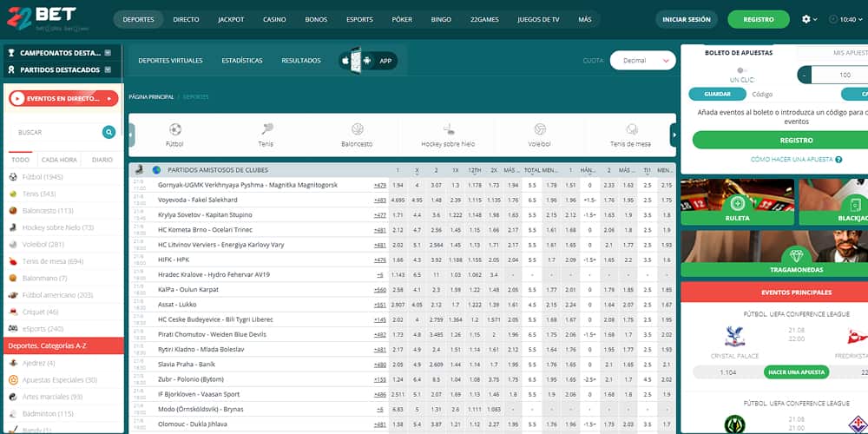Screen dimensions: 868x434
Task: Click the search magnifier icon beside Buscar
Action: [108, 132]
